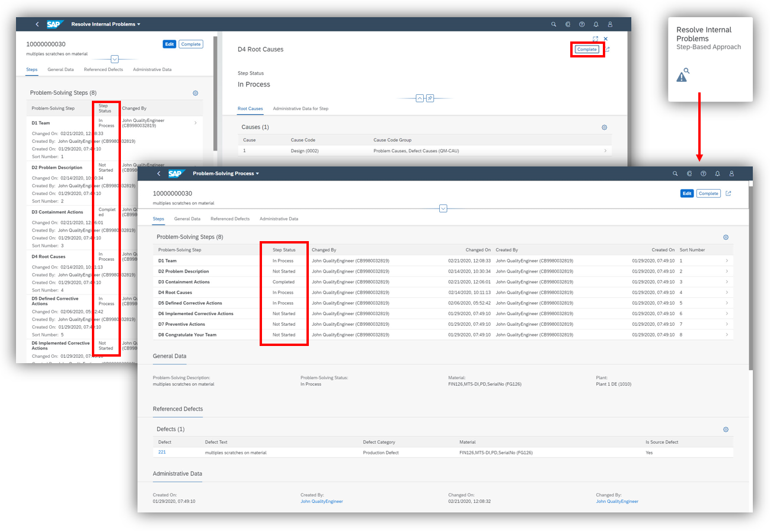770x532 pixels.
Task: Open Created By John QualityEngineer link
Action: point(321,501)
